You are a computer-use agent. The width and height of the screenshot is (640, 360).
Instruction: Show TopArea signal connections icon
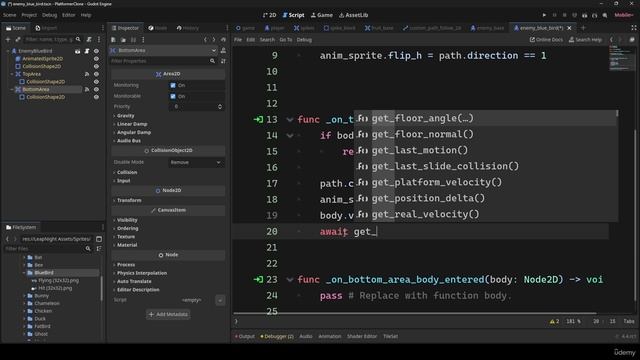[87, 74]
